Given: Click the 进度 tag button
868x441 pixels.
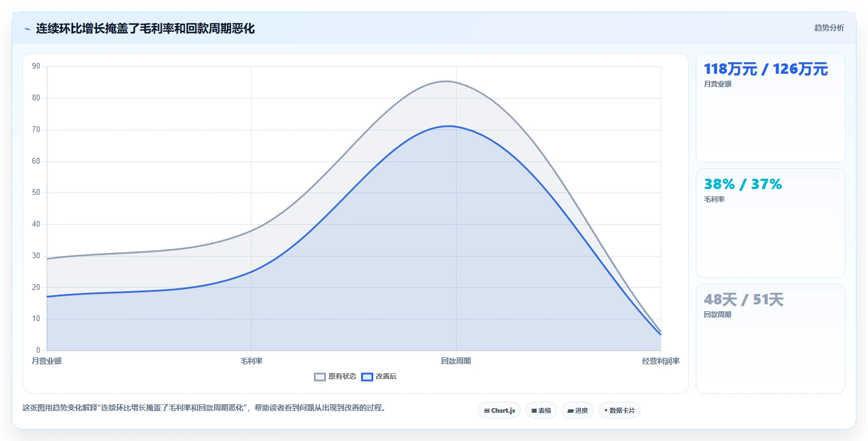Looking at the screenshot, I should (578, 410).
